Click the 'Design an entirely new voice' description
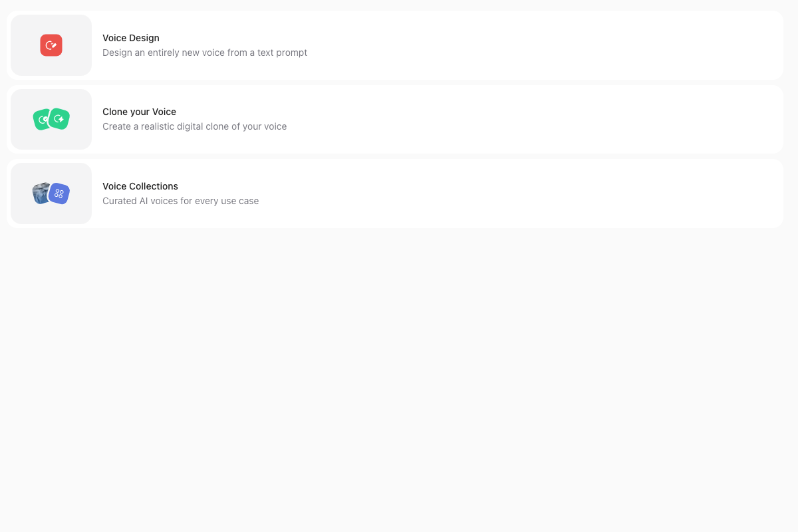The height and width of the screenshot is (532, 798). (x=205, y=53)
